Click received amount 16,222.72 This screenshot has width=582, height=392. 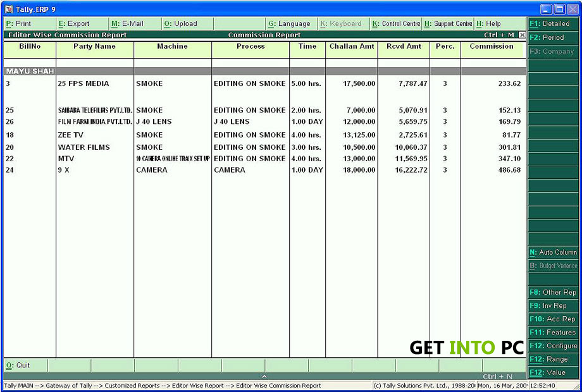(x=411, y=170)
